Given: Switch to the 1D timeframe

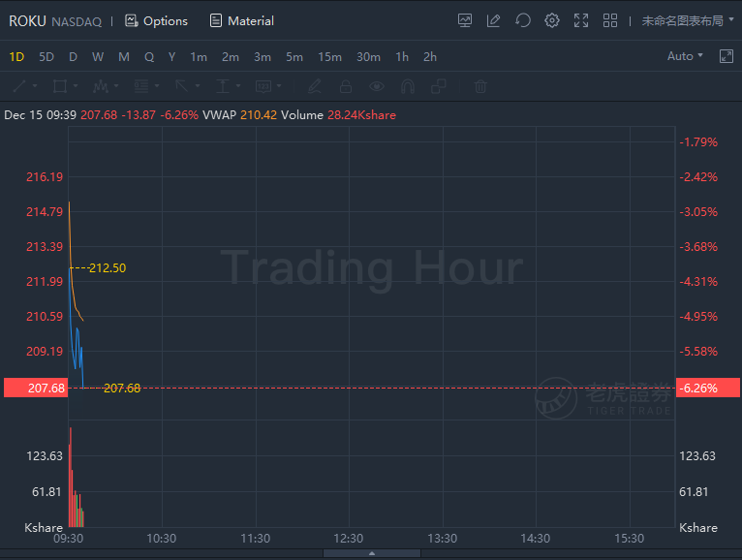Looking at the screenshot, I should tap(16, 57).
